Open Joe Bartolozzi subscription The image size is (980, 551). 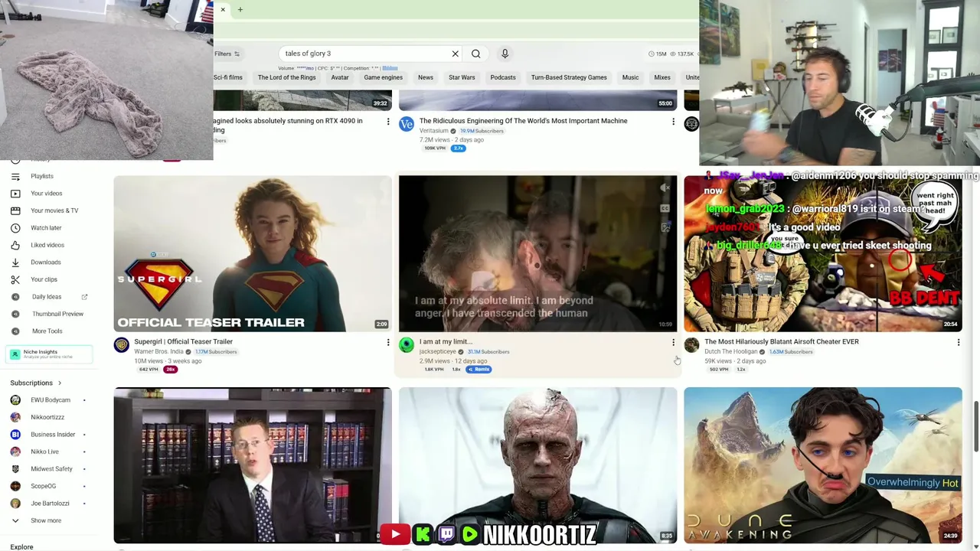(x=50, y=504)
